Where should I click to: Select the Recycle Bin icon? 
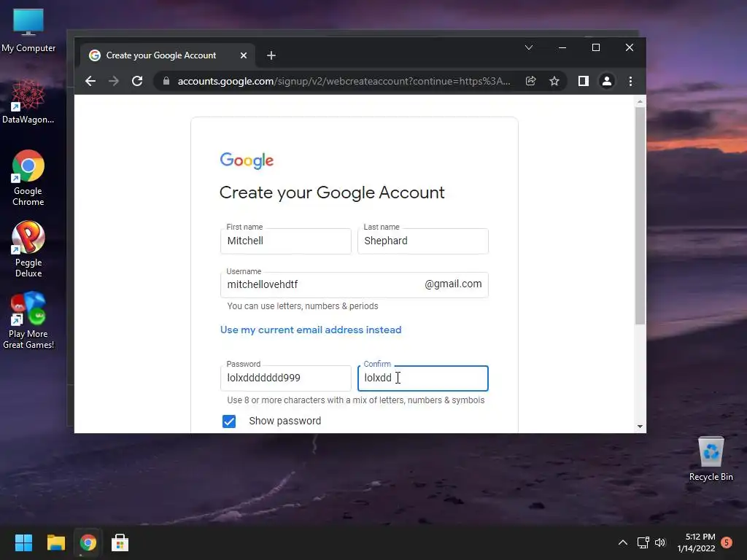[x=711, y=459]
